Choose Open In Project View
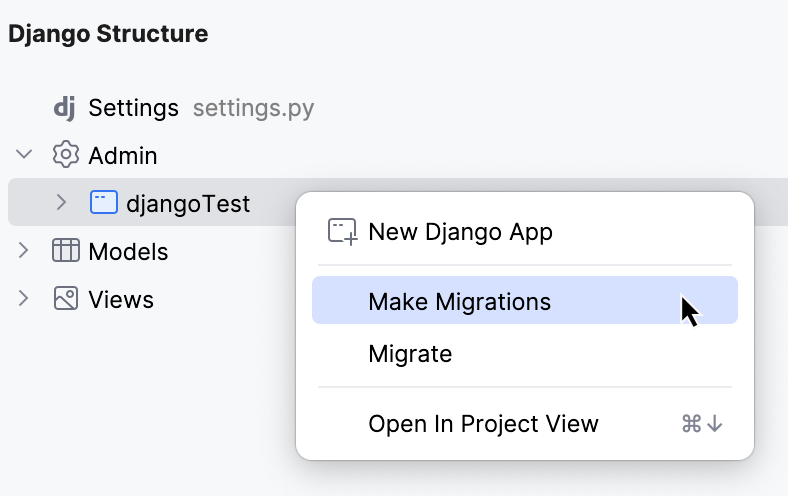 pos(483,424)
